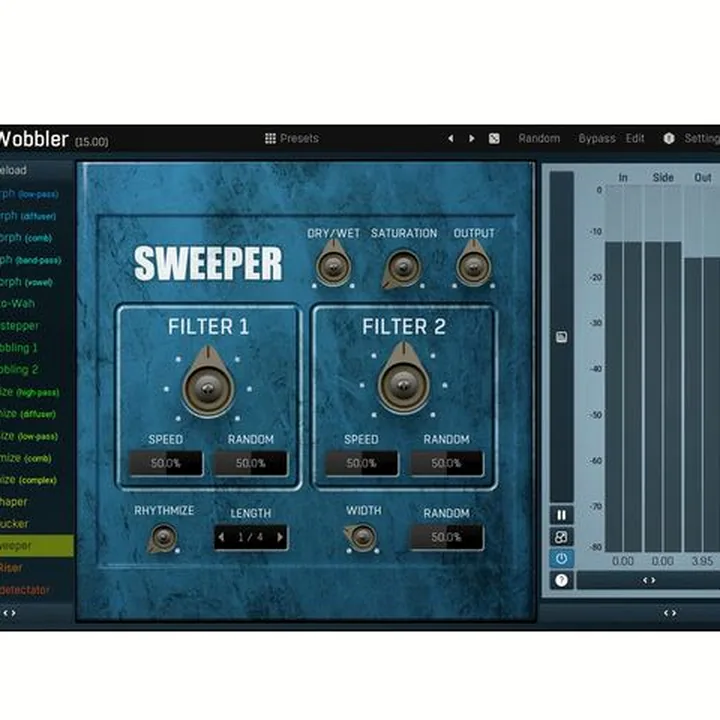
Task: Open Settings text in the top bar
Action: [x=702, y=138]
